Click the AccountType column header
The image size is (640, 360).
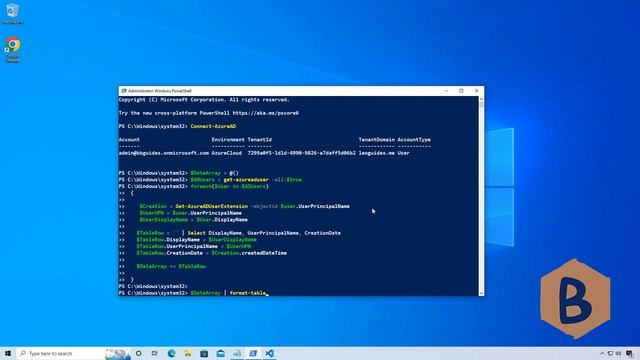[414, 140]
